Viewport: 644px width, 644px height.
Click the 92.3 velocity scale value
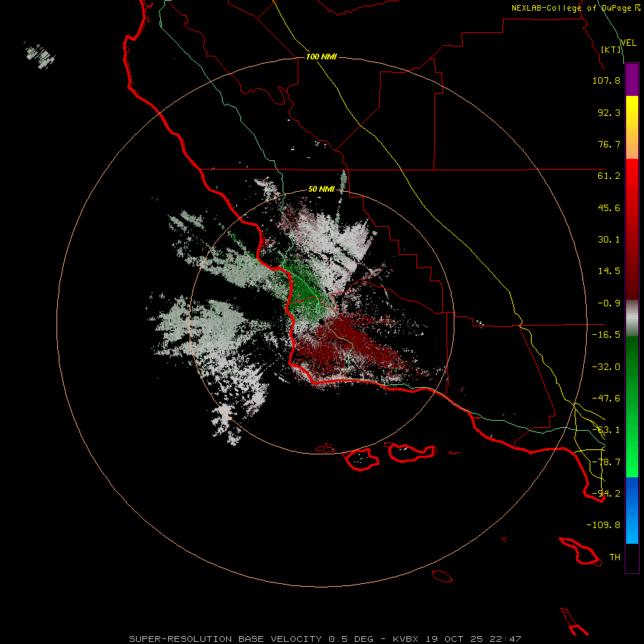coord(609,112)
